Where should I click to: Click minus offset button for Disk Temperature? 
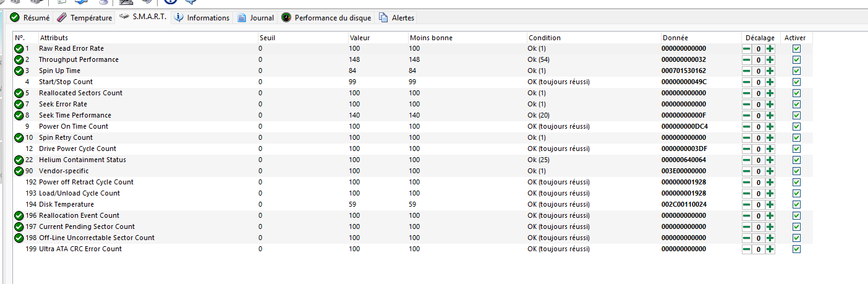point(747,205)
